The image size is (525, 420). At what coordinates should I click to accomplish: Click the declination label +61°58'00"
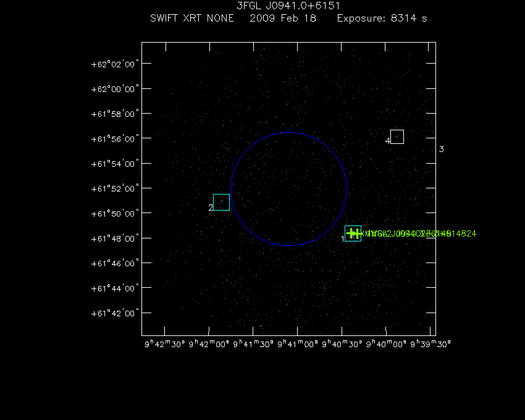click(115, 114)
